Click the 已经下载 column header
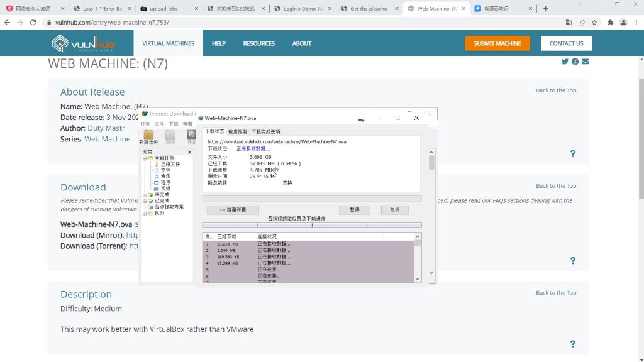The height and width of the screenshot is (362, 644). [x=226, y=237]
